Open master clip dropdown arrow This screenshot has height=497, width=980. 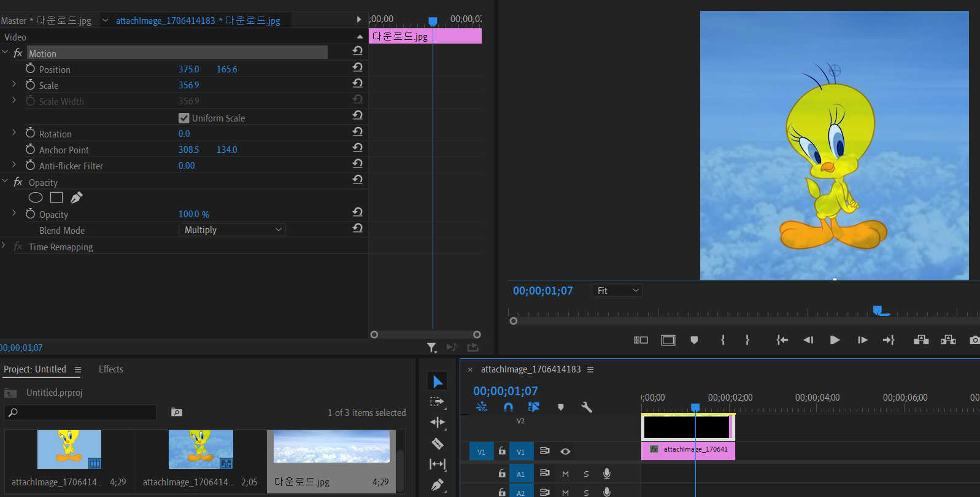tap(105, 20)
